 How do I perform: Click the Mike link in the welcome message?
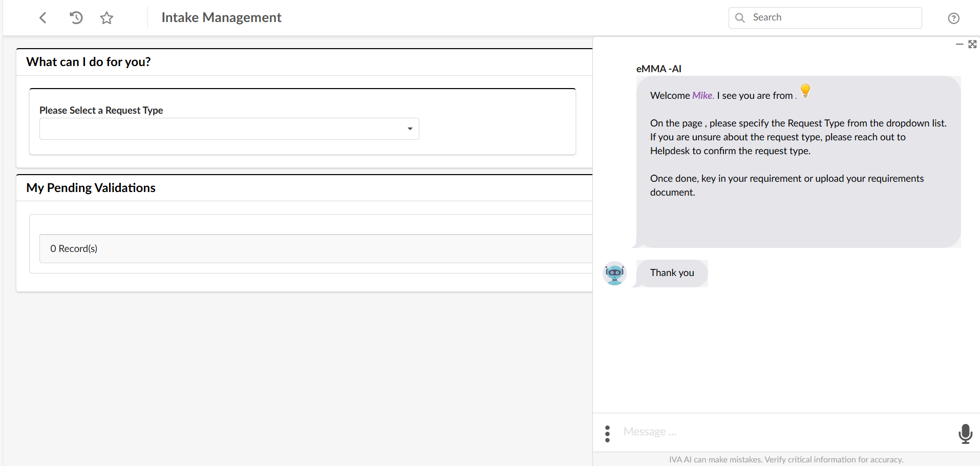(x=702, y=95)
